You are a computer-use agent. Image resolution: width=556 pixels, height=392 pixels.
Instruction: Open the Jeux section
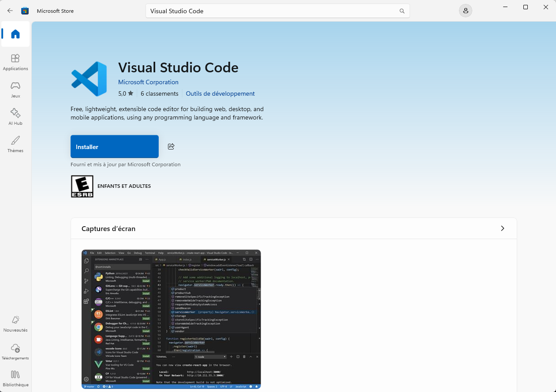(x=15, y=90)
